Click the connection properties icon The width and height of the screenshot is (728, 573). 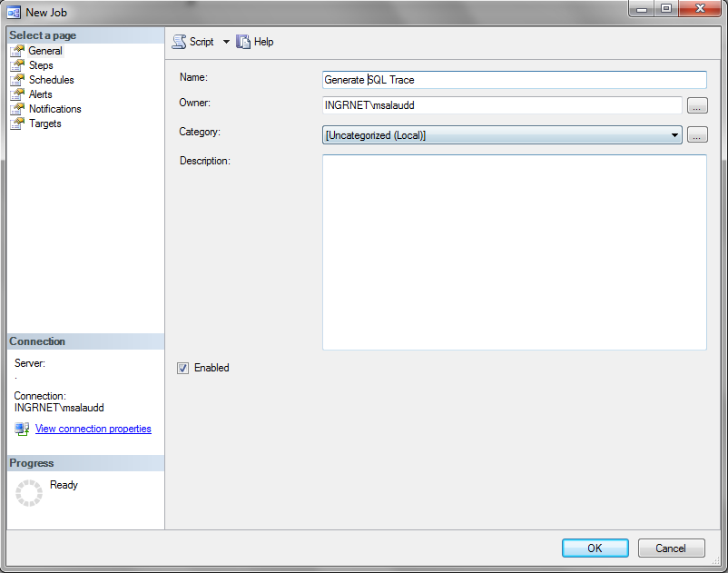[20, 429]
